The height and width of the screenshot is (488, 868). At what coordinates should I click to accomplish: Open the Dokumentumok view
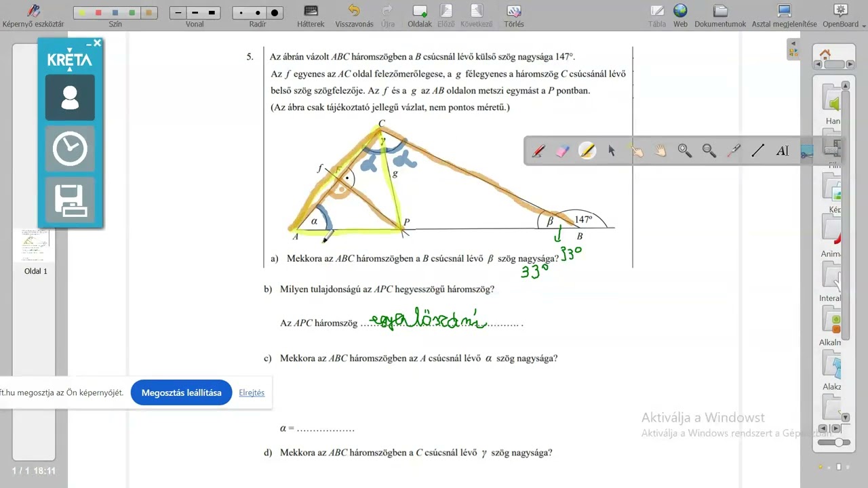tap(720, 16)
